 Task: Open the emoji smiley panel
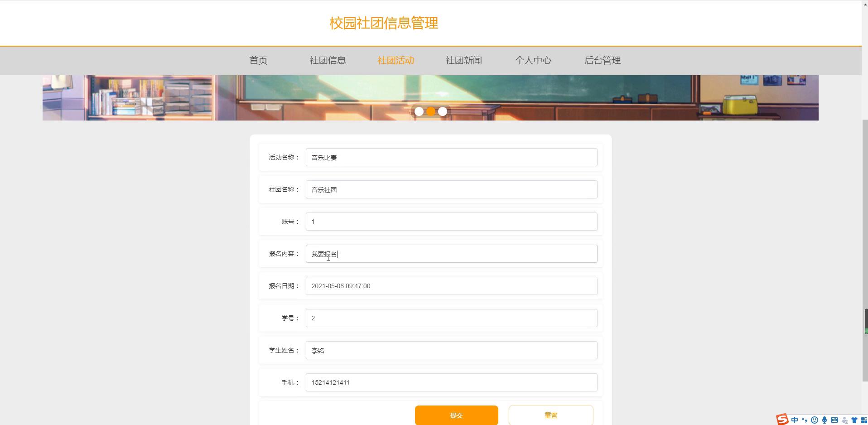pos(815,420)
